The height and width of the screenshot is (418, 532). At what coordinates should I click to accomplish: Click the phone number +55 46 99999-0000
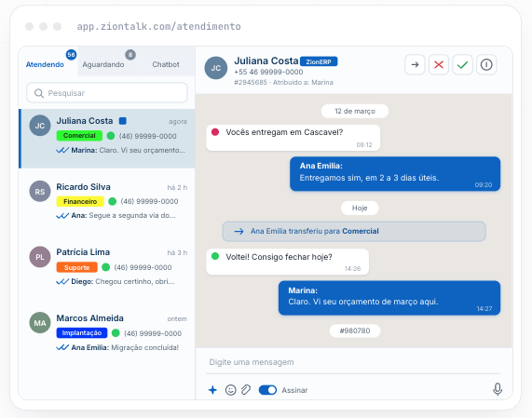pyautogui.click(x=268, y=72)
